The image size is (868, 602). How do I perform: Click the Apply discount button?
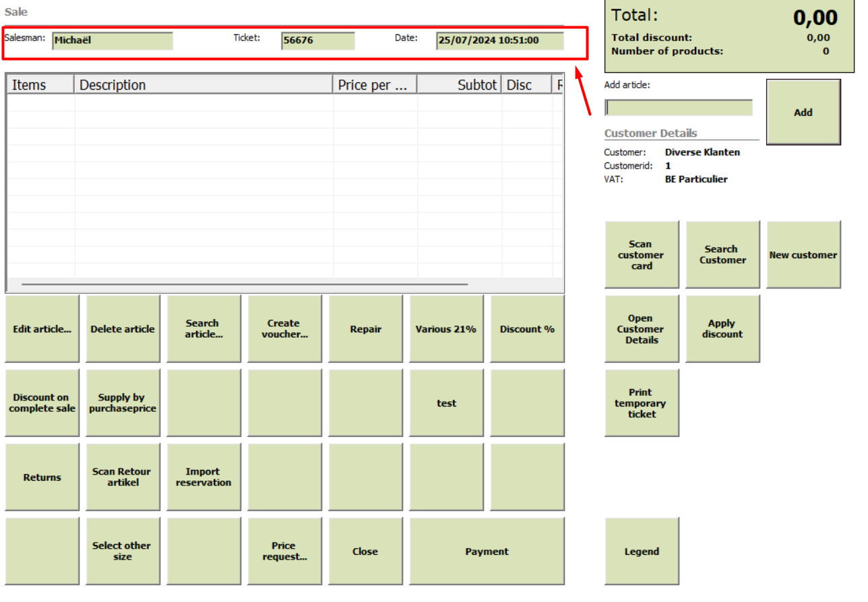[723, 329]
